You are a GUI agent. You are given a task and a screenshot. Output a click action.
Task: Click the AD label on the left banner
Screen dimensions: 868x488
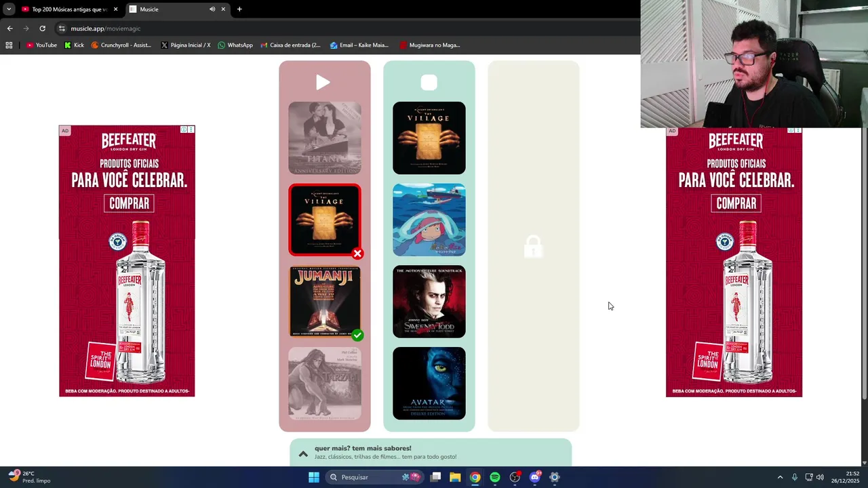tap(64, 130)
